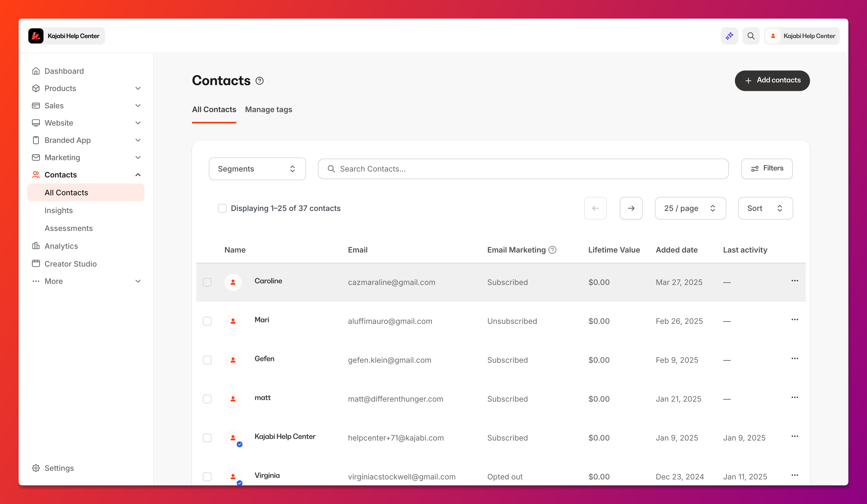Click the Search Contacts input field
867x504 pixels.
click(x=523, y=169)
